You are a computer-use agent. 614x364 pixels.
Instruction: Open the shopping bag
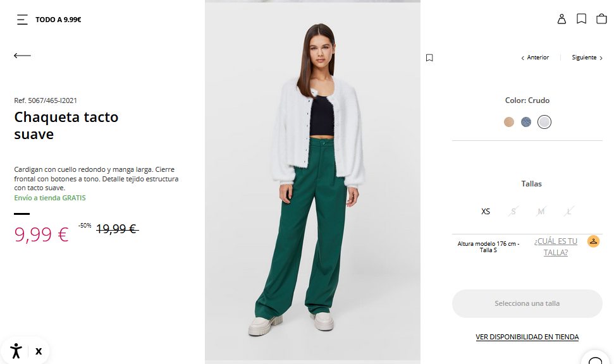coord(601,19)
